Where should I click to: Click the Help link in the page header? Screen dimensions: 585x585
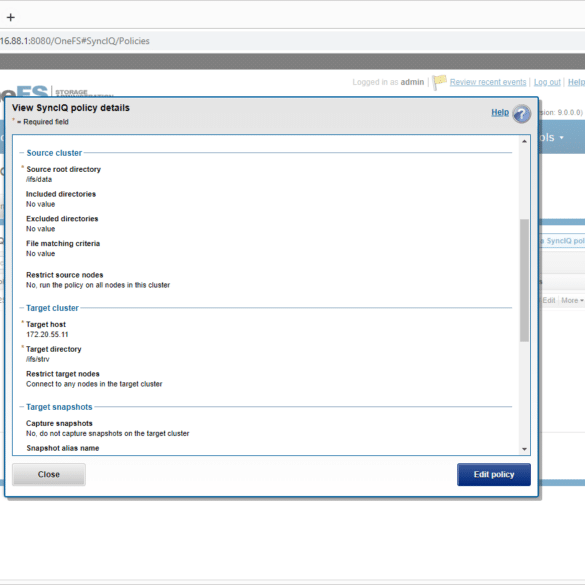576,82
